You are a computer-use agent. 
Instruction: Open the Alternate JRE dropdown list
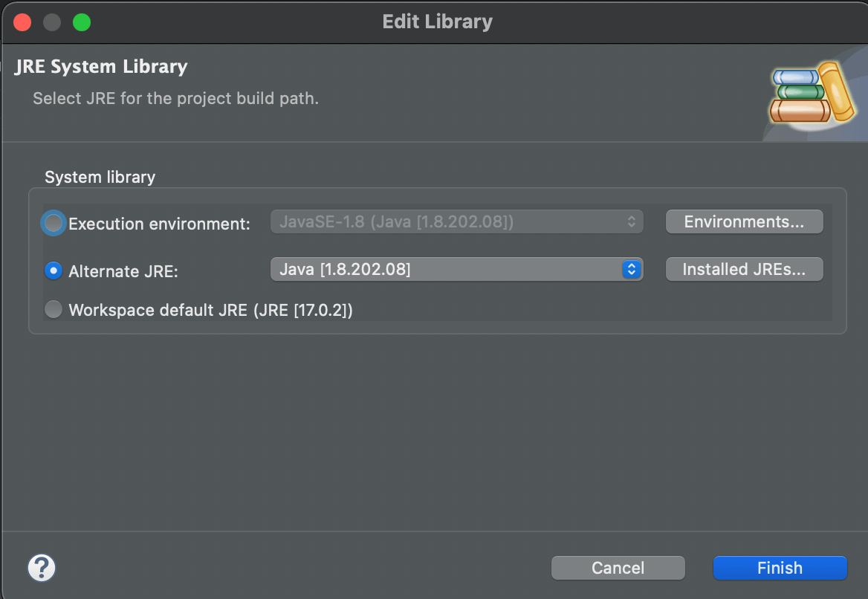click(446, 269)
